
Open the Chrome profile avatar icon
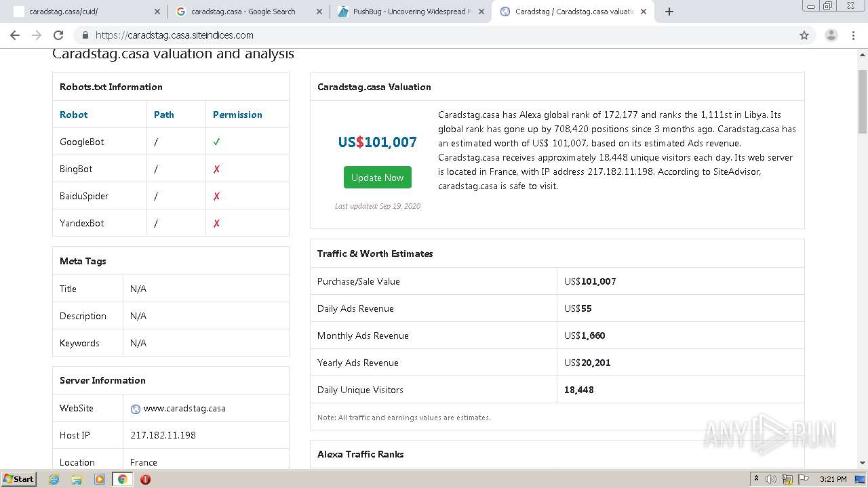click(831, 35)
